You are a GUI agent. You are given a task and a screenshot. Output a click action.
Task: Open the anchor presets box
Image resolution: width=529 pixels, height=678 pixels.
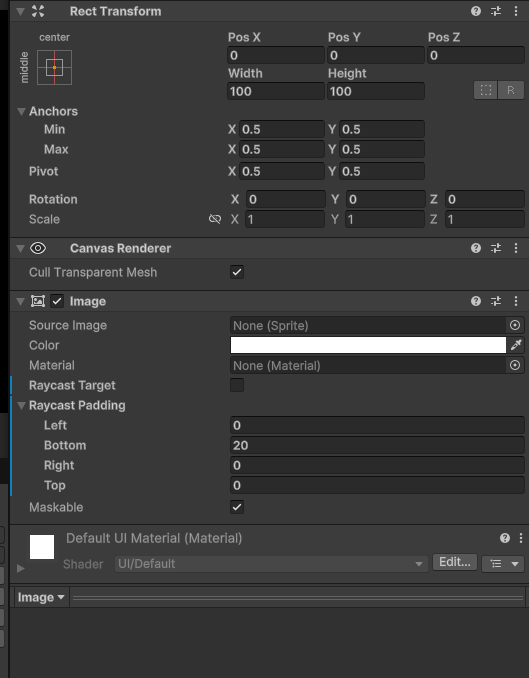pyautogui.click(x=55, y=67)
